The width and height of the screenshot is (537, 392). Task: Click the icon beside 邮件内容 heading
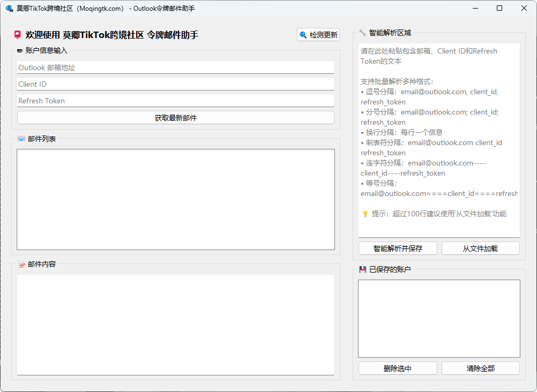(x=21, y=264)
